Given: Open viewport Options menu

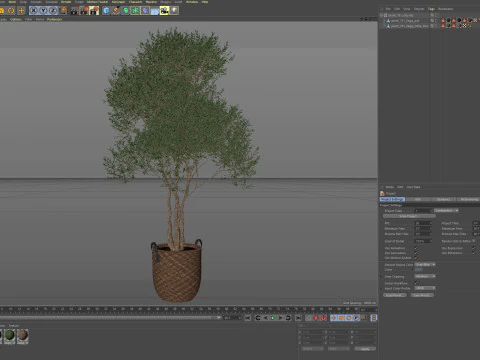Looking at the screenshot, I should tap(16, 19).
